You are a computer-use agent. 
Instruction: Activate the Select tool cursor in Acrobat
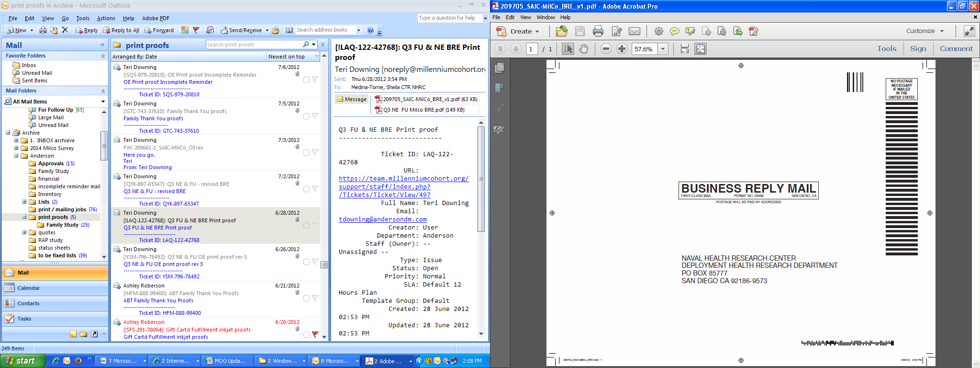pos(568,49)
